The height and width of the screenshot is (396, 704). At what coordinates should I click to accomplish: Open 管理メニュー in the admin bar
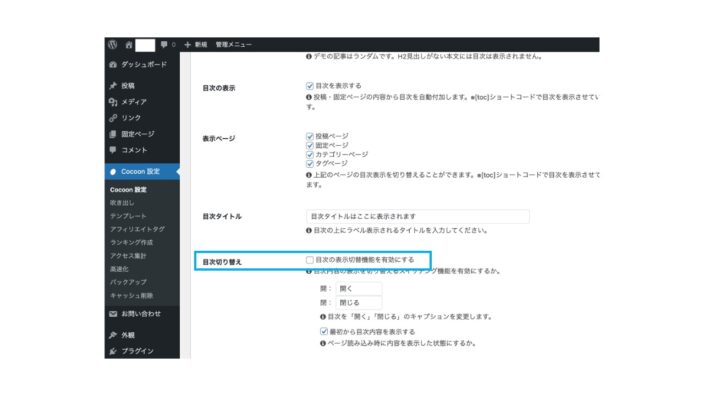pos(233,44)
